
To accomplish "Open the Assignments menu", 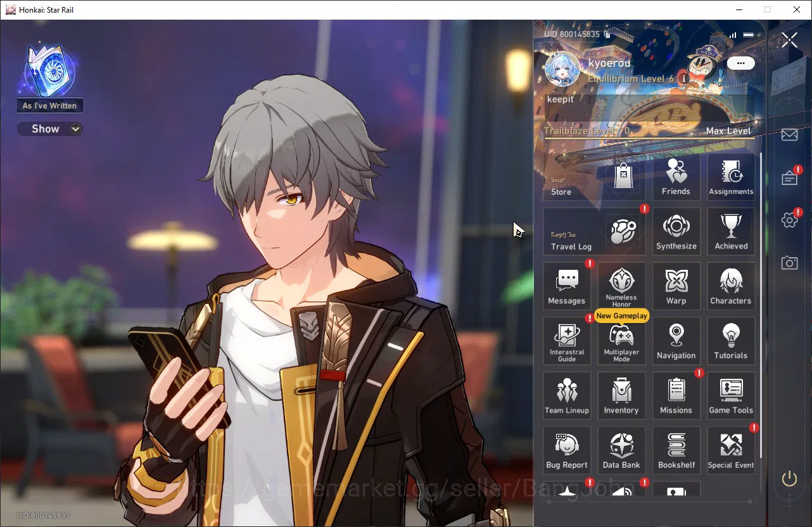I will tap(731, 177).
